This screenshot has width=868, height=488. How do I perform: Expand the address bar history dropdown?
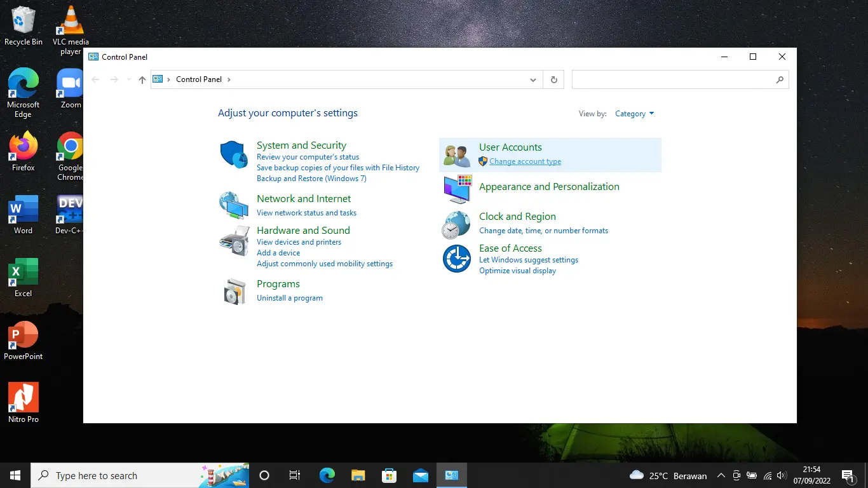point(533,79)
